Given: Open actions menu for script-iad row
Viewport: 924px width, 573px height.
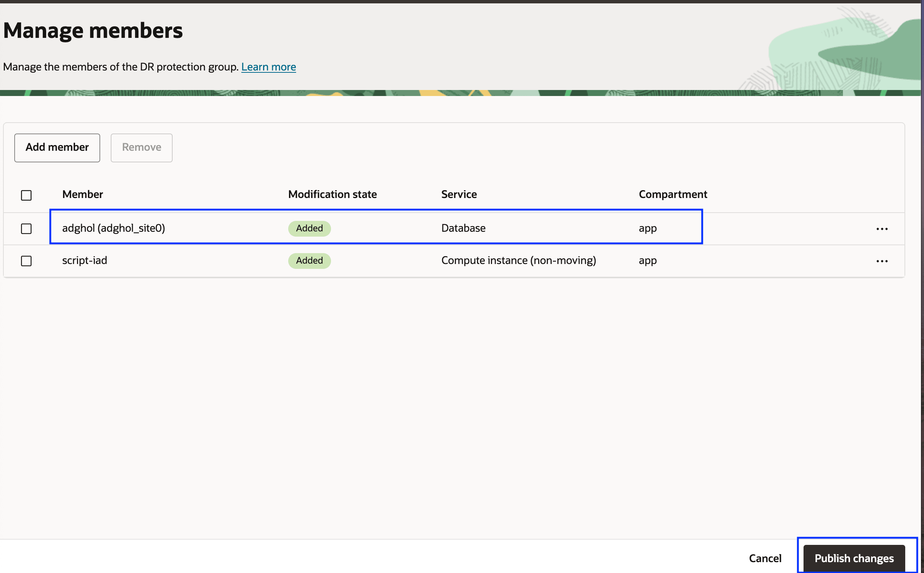Looking at the screenshot, I should [x=882, y=261].
